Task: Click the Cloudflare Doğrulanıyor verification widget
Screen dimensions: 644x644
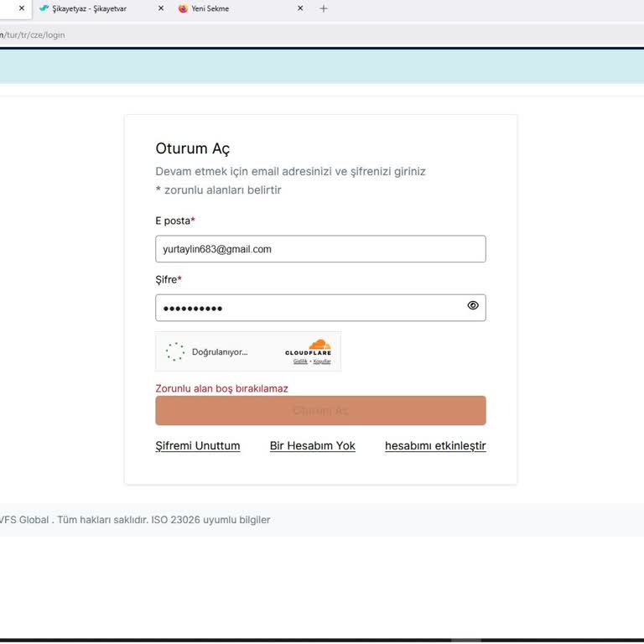Action: click(x=248, y=351)
